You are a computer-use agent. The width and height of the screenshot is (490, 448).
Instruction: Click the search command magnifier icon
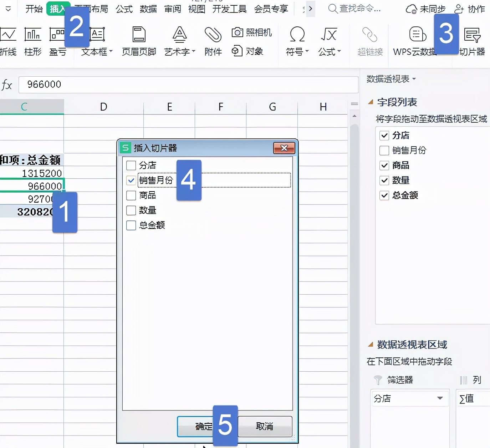tap(332, 9)
